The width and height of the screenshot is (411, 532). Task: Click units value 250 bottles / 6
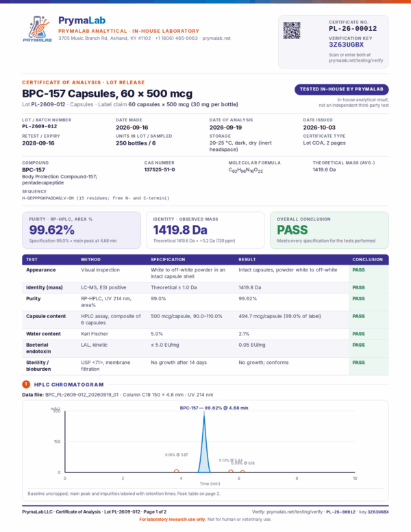(x=136, y=143)
